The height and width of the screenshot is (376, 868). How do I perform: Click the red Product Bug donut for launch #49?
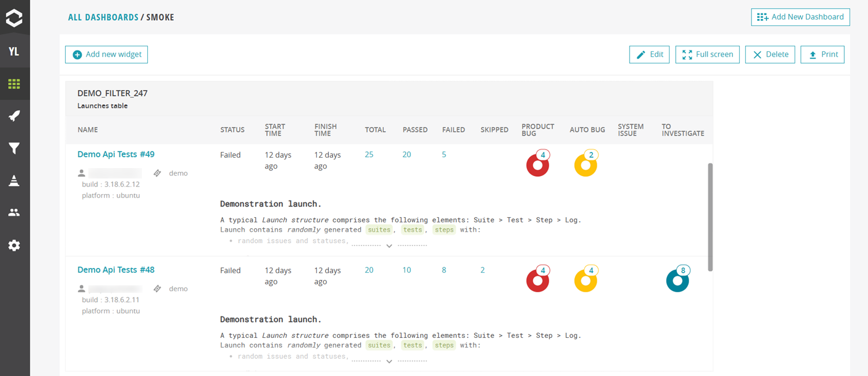click(537, 166)
